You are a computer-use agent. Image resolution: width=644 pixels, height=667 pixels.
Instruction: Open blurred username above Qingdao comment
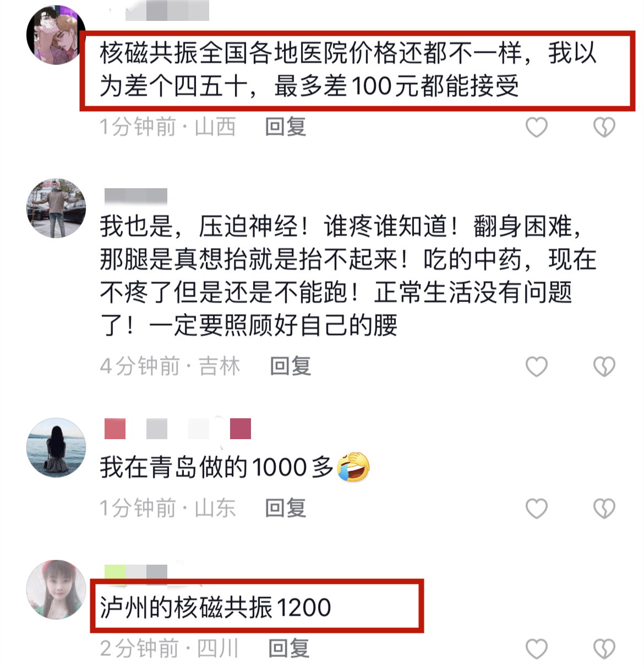pyautogui.click(x=178, y=429)
